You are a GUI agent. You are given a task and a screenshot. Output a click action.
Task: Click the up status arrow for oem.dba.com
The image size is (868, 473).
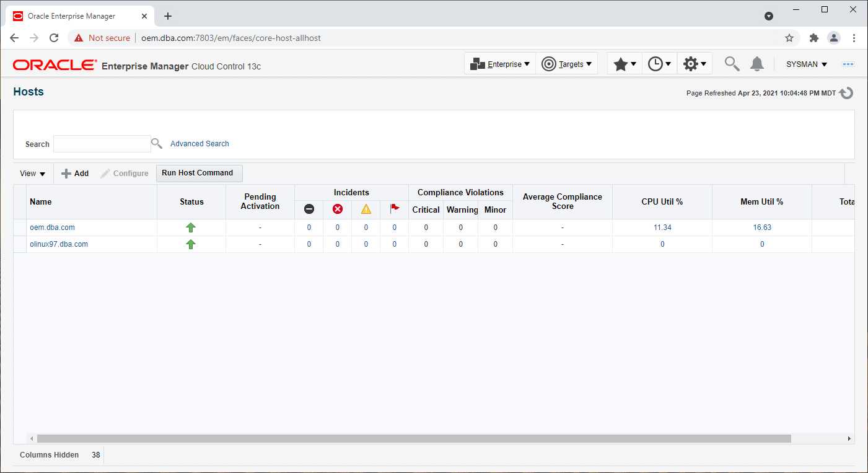191,228
